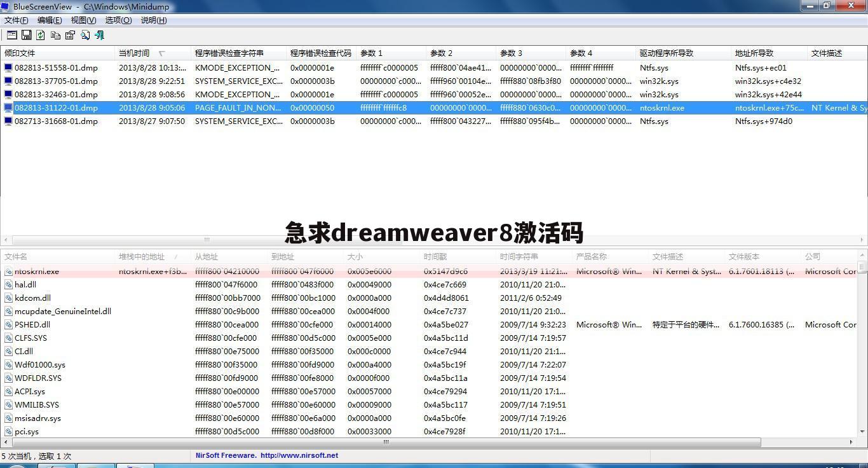The image size is (868, 468).
Task: Click the file icon beside mcupdate_GenuineIntel.dll
Action: [x=8, y=311]
